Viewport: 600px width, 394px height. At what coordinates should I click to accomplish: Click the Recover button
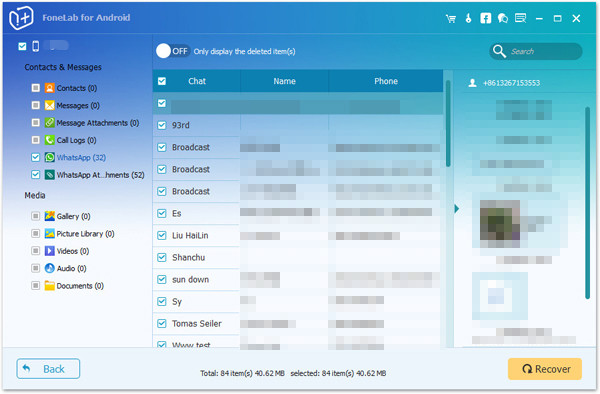tap(545, 369)
